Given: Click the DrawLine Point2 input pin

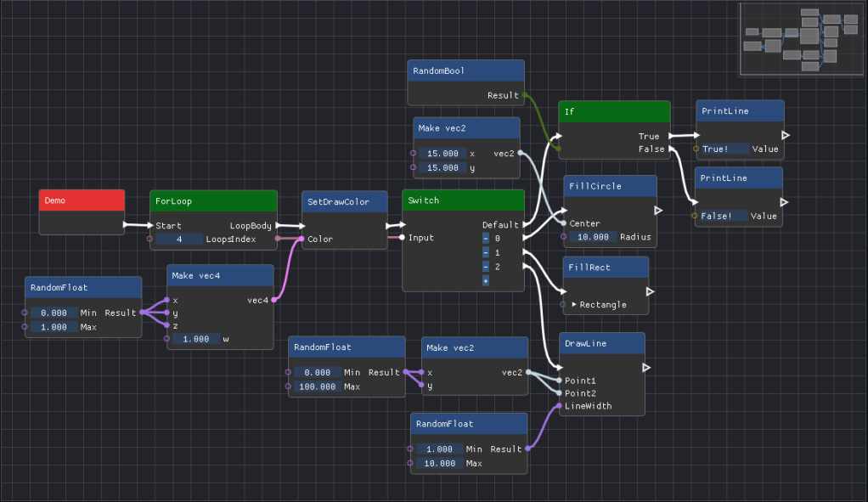Looking at the screenshot, I should point(560,393).
